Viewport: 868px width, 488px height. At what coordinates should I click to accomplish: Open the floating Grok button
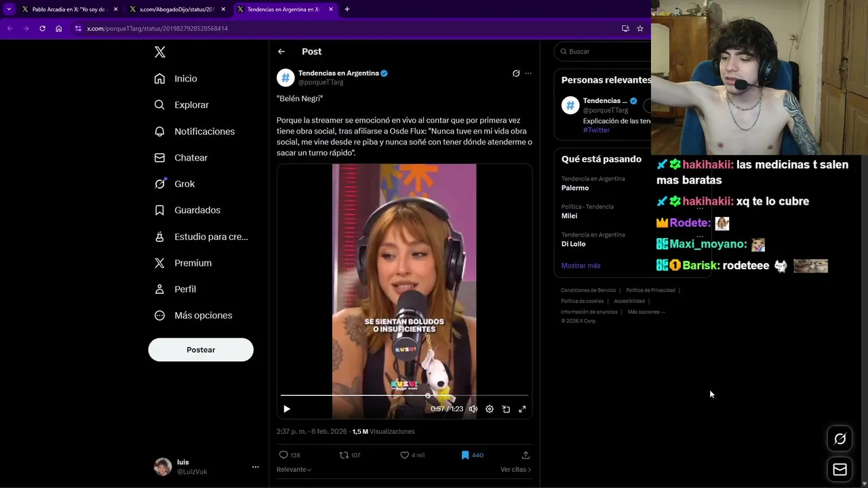(840, 439)
